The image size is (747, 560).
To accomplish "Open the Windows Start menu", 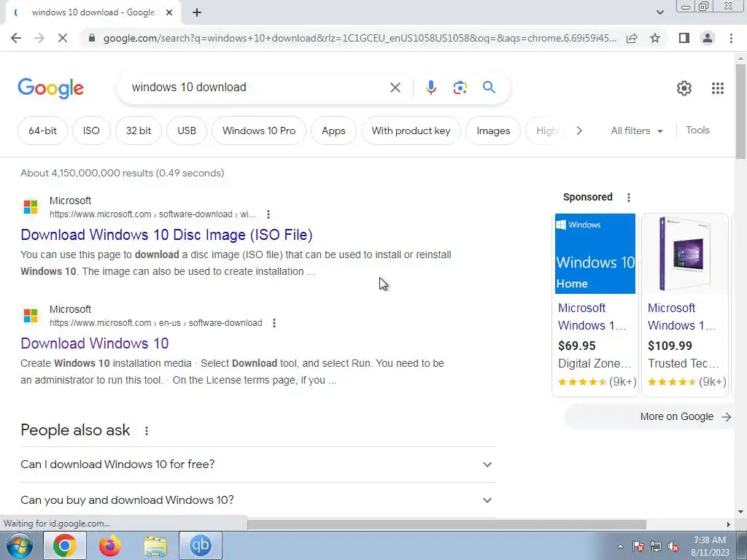I will click(19, 545).
